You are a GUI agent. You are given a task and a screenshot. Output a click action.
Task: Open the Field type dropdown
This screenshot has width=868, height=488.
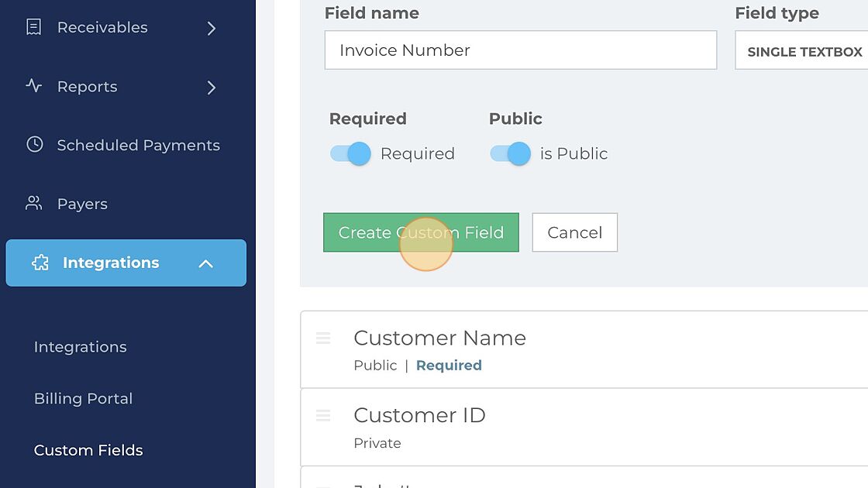[801, 50]
